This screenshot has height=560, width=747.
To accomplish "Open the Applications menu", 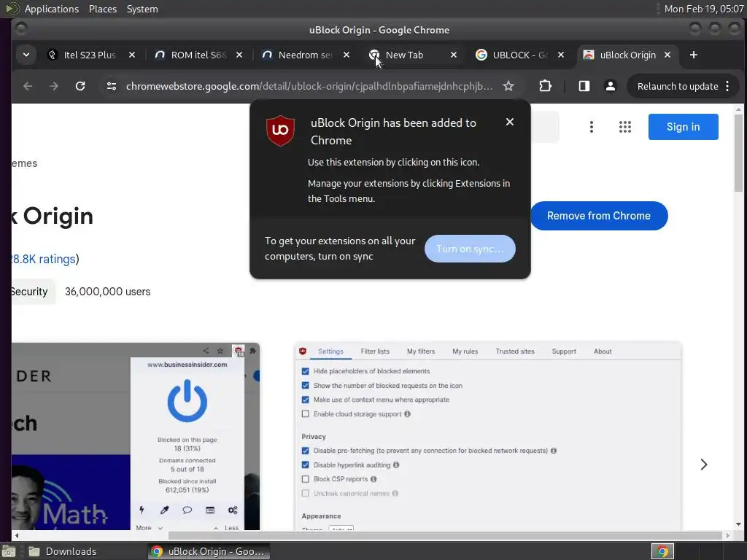I will tap(52, 9).
